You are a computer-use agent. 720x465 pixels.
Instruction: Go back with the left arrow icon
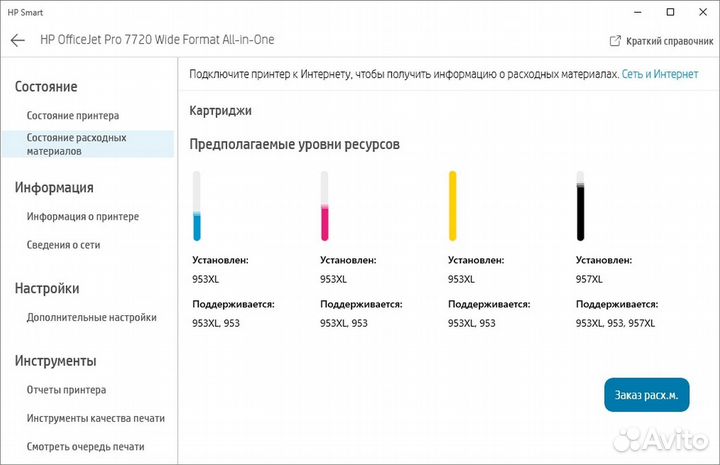17,40
